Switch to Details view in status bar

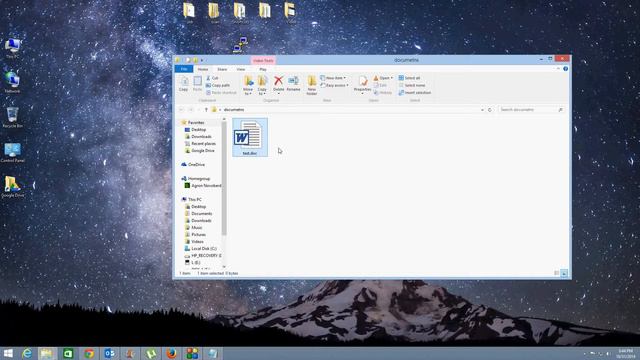557,273
